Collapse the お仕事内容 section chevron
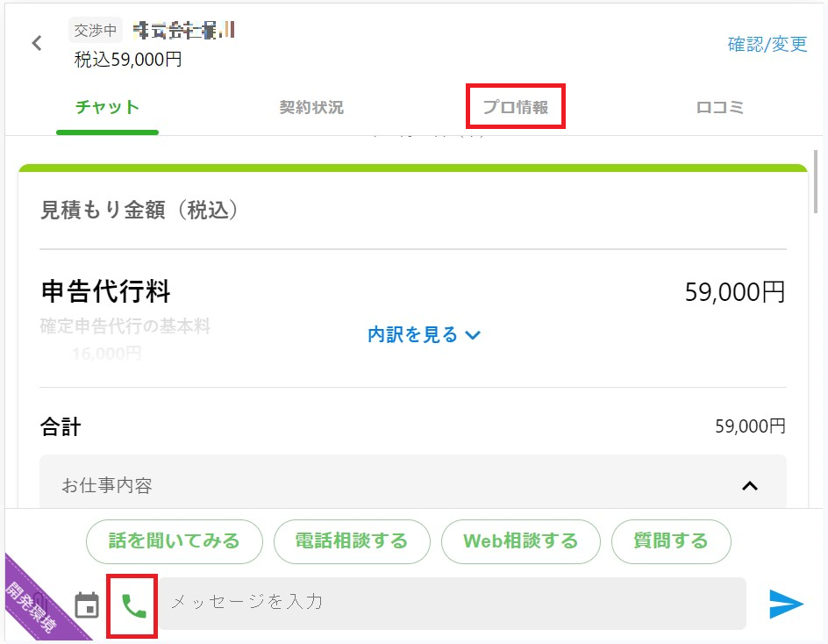 pos(749,485)
